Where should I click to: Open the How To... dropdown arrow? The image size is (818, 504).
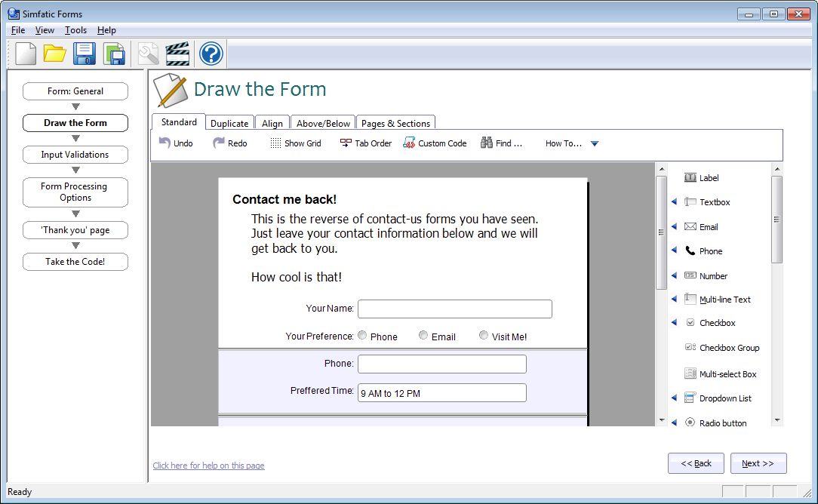tap(595, 143)
